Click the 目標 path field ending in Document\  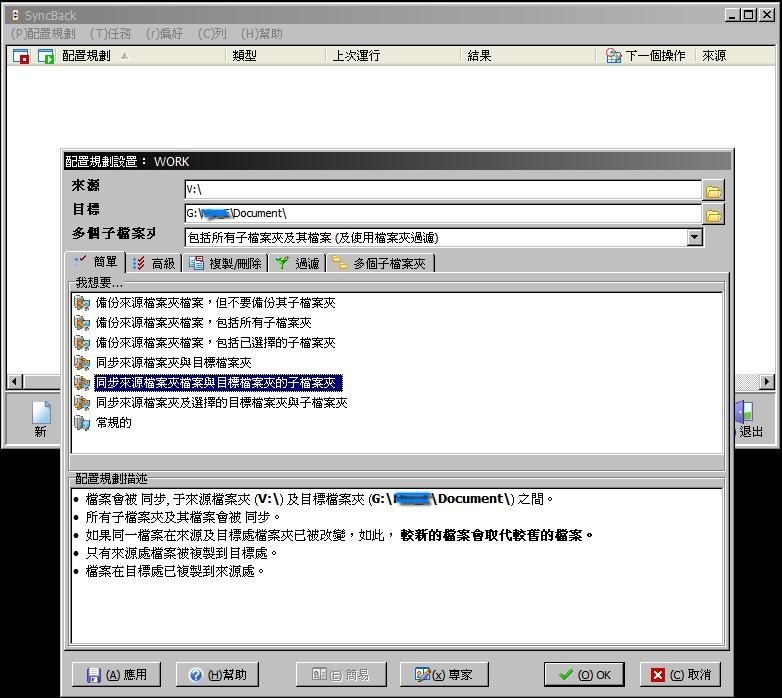click(443, 213)
